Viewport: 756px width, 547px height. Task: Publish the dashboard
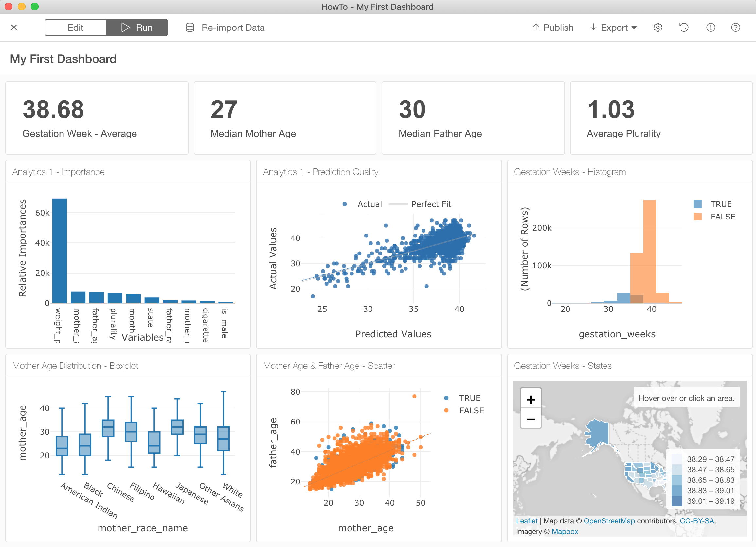click(553, 28)
